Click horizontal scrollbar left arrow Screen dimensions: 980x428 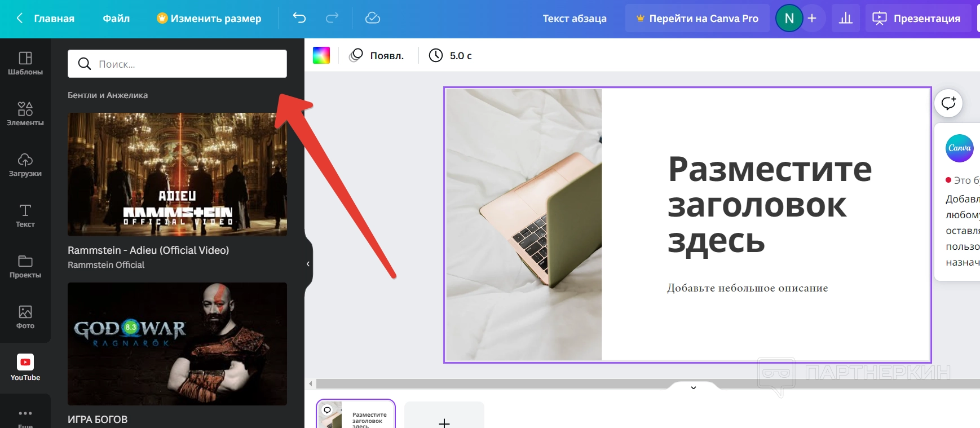tap(310, 384)
